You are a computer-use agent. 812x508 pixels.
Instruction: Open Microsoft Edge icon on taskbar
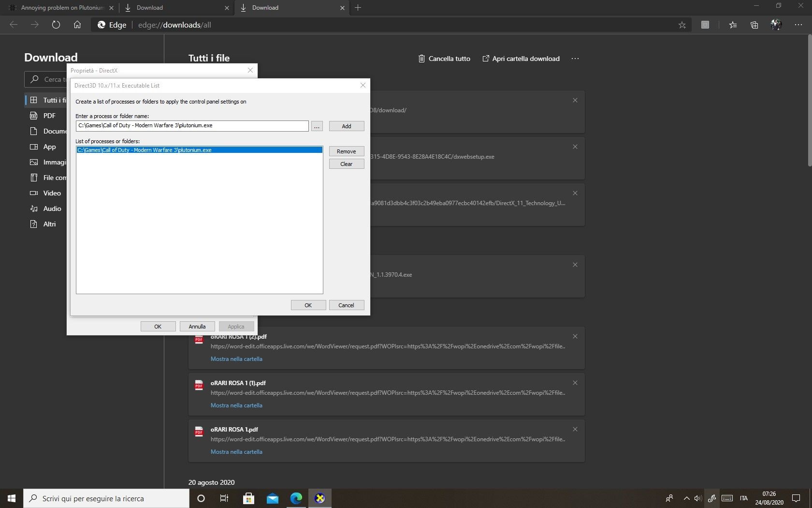[x=296, y=498]
